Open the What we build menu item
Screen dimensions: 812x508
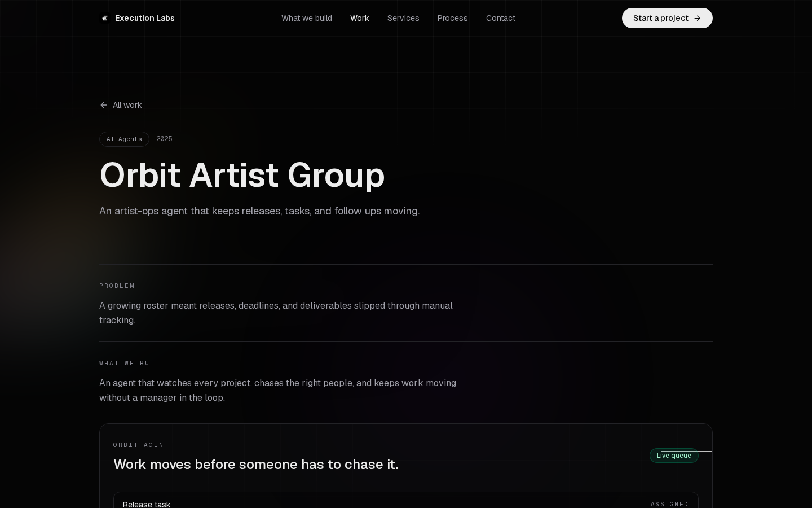click(x=307, y=18)
